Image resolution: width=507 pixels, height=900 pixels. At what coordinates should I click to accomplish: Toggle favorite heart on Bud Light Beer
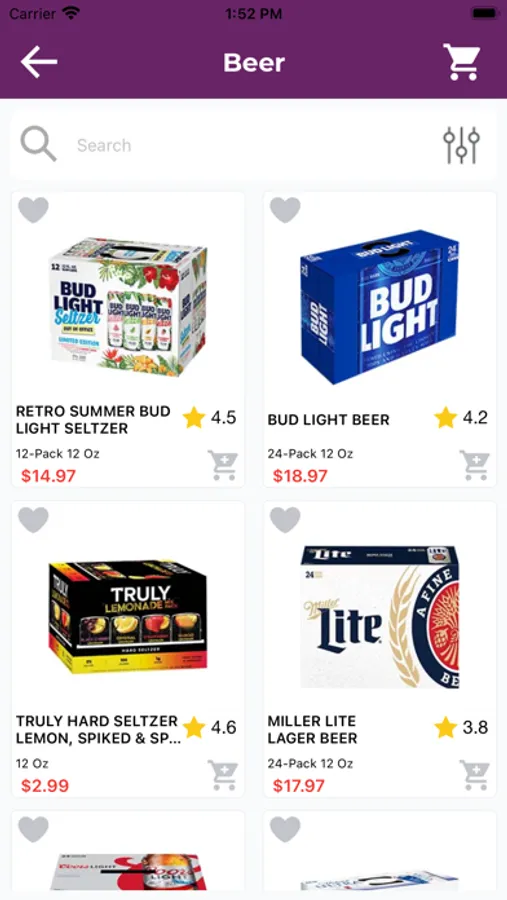click(x=285, y=210)
